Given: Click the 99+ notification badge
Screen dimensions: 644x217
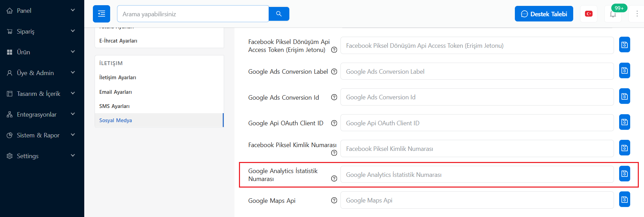Looking at the screenshot, I should 619,8.
